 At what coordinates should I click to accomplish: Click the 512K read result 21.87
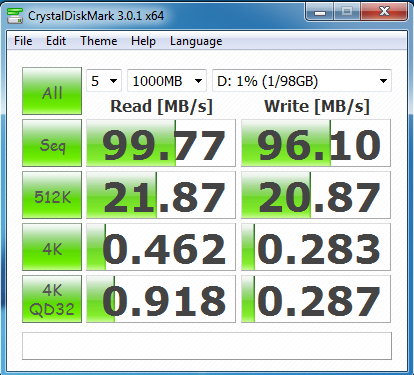[x=161, y=195]
